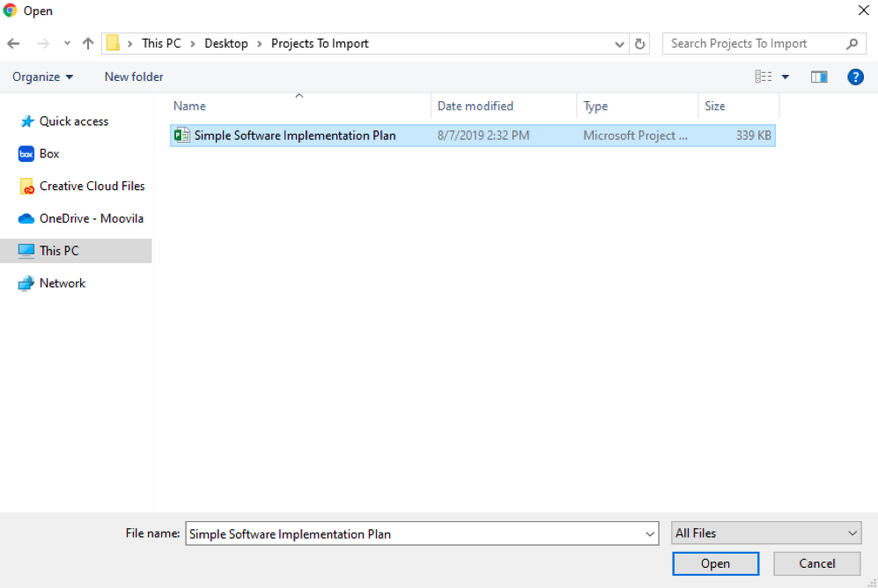Sort files by Date modified column
Viewport: 878px width, 588px height.
(x=476, y=106)
